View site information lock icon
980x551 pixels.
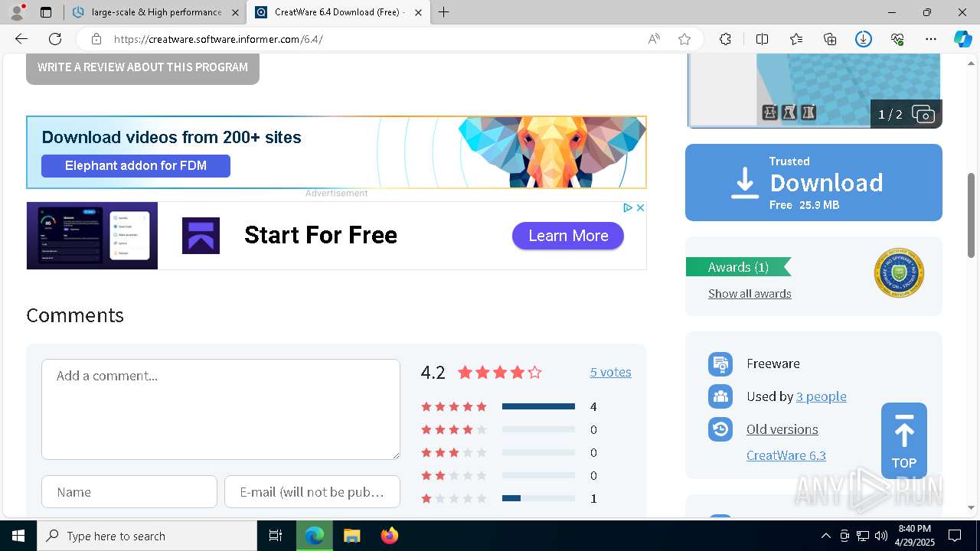tap(96, 39)
